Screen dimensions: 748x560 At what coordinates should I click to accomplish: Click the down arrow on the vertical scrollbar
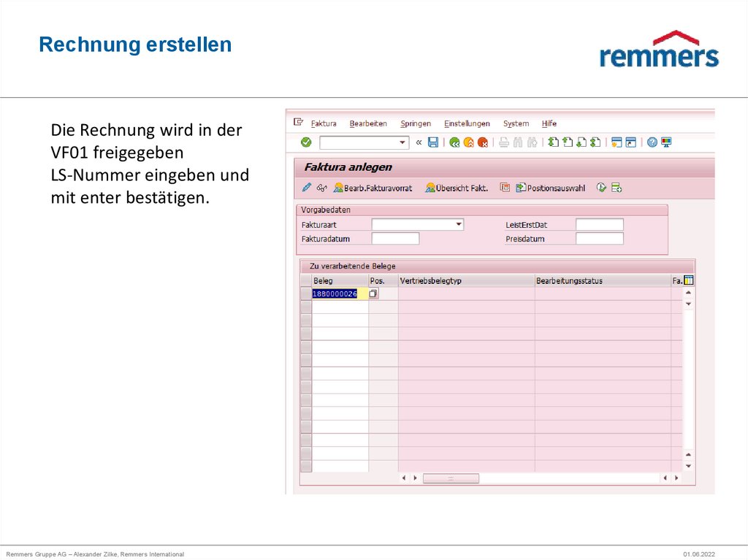[x=687, y=466]
